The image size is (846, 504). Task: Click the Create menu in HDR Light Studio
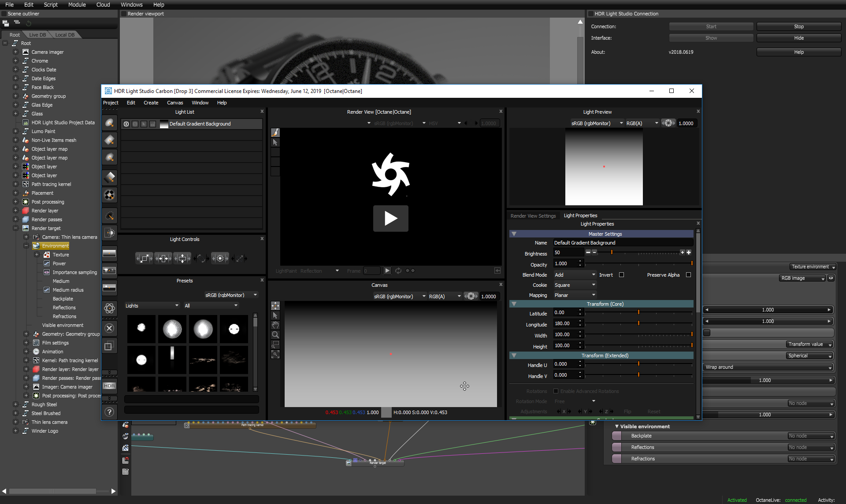pos(150,103)
